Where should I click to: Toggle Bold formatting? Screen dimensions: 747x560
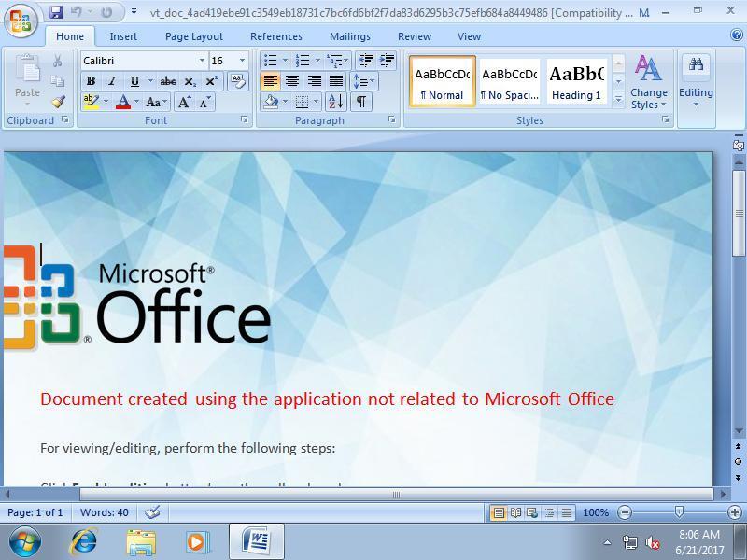click(91, 81)
